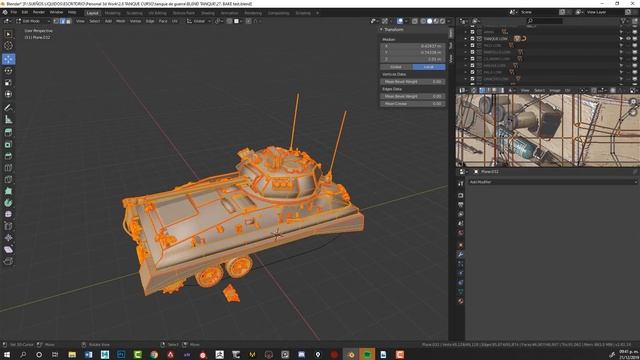
Task: Switch viewport to rendered shading
Action: [442, 21]
